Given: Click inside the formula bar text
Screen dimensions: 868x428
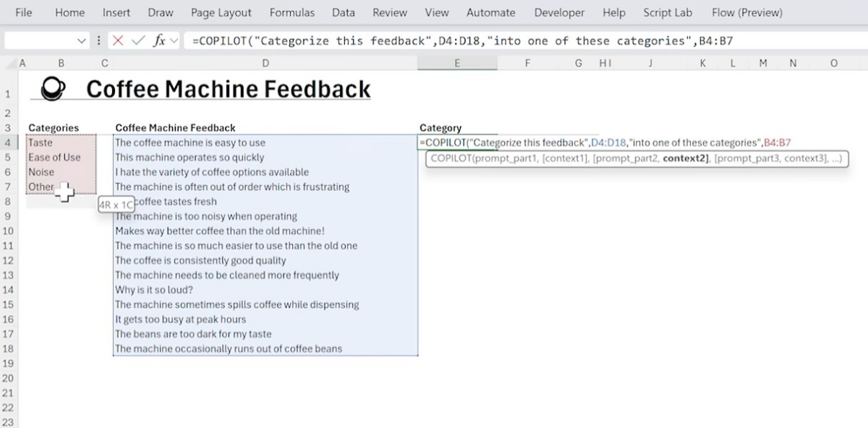Looking at the screenshot, I should 463,41.
